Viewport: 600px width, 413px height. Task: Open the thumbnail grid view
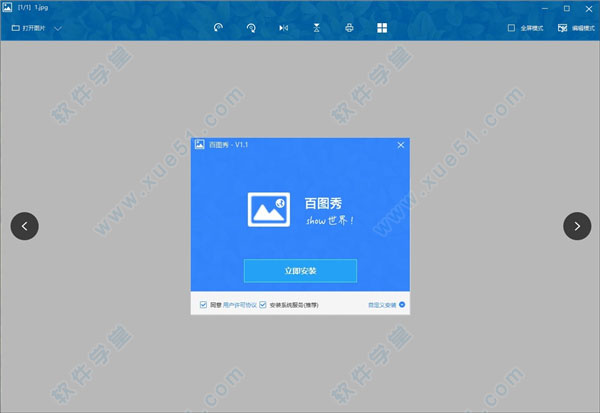[x=382, y=28]
